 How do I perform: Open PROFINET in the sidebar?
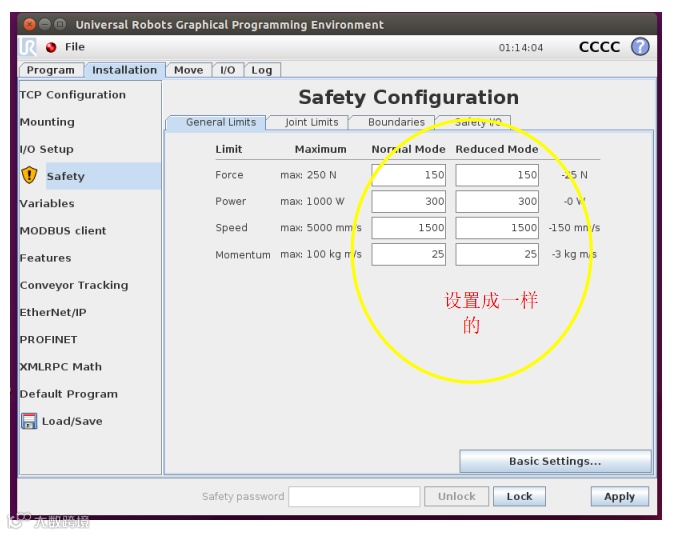click(48, 340)
